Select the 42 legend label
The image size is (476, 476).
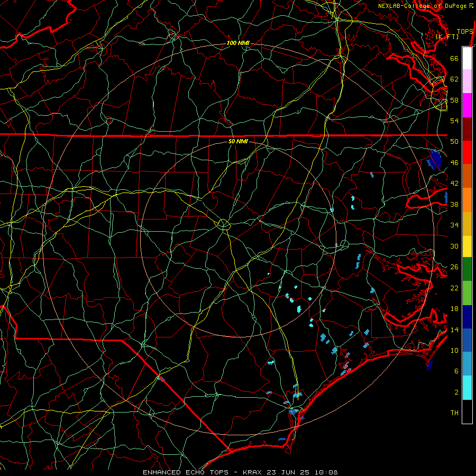[454, 184]
